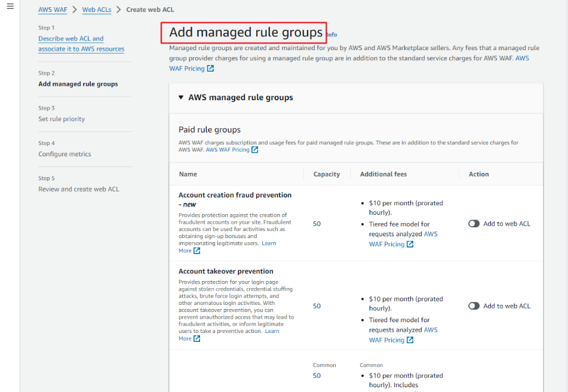The image size is (568, 392).
Task: Click external icon beside Paid rule groups pricing link
Action: (x=254, y=150)
